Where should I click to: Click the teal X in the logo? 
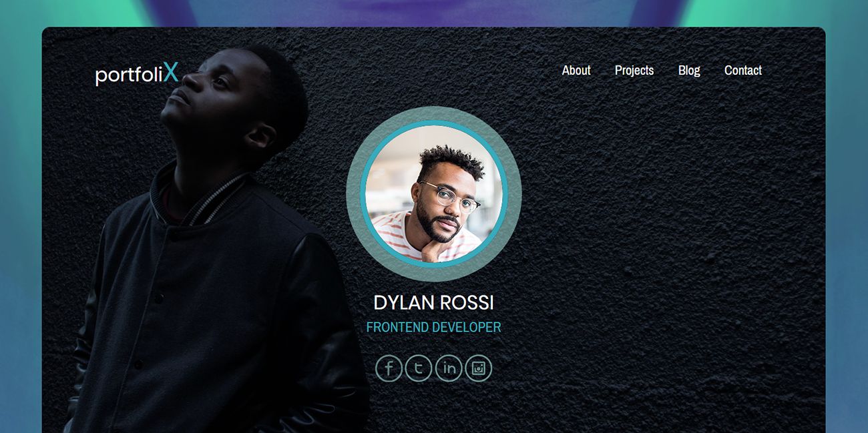(171, 72)
